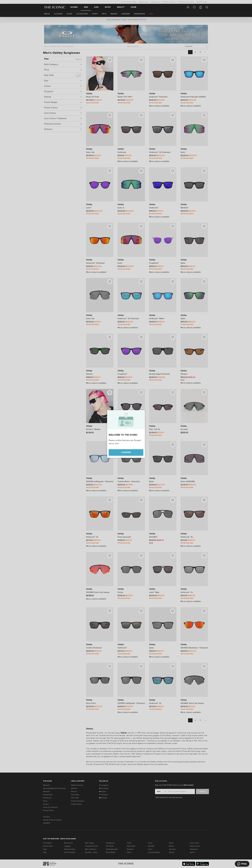Add EVZero Blades to wishlist
This screenshot has width=252, height=868.
(110, 393)
